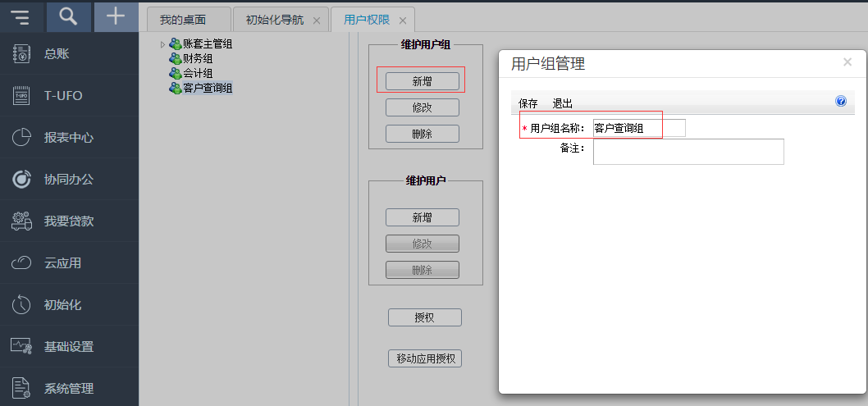This screenshot has height=406, width=868.
Task: Select 报表中心 pie chart icon
Action: click(21, 138)
